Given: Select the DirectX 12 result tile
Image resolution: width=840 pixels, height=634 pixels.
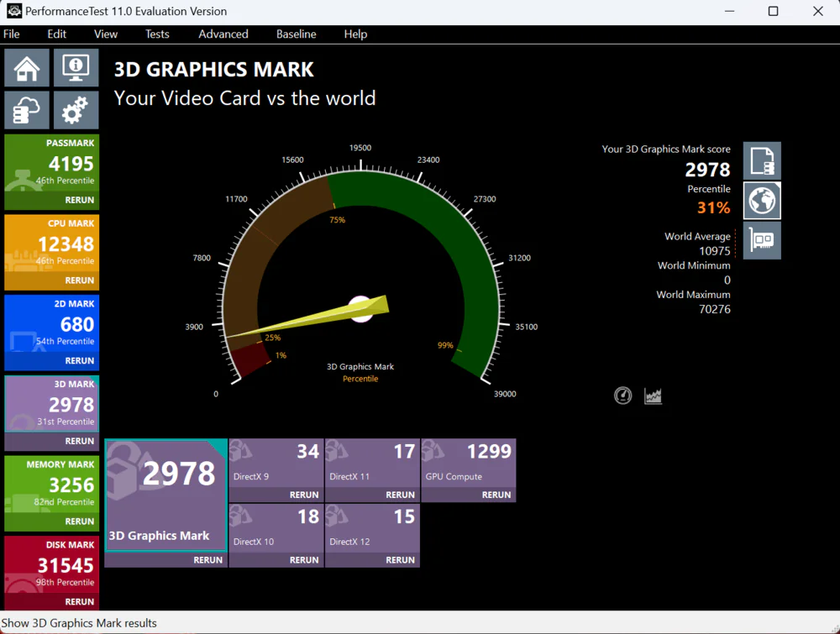Looking at the screenshot, I should 372,528.
